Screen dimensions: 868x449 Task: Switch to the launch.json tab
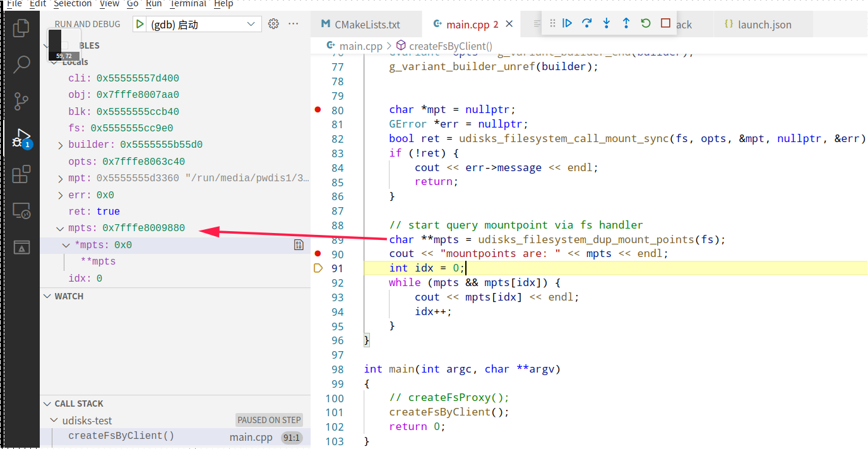(764, 25)
